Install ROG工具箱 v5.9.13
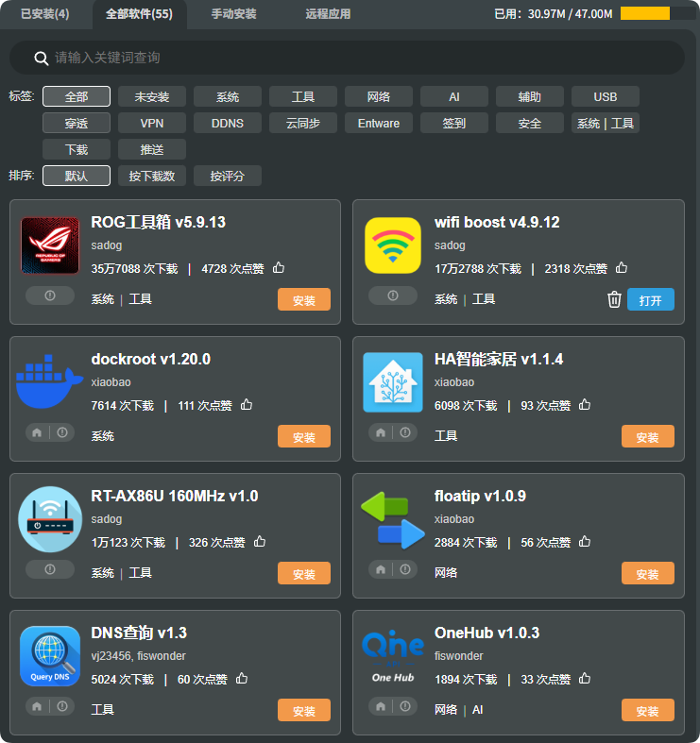The image size is (700, 743). (x=304, y=299)
